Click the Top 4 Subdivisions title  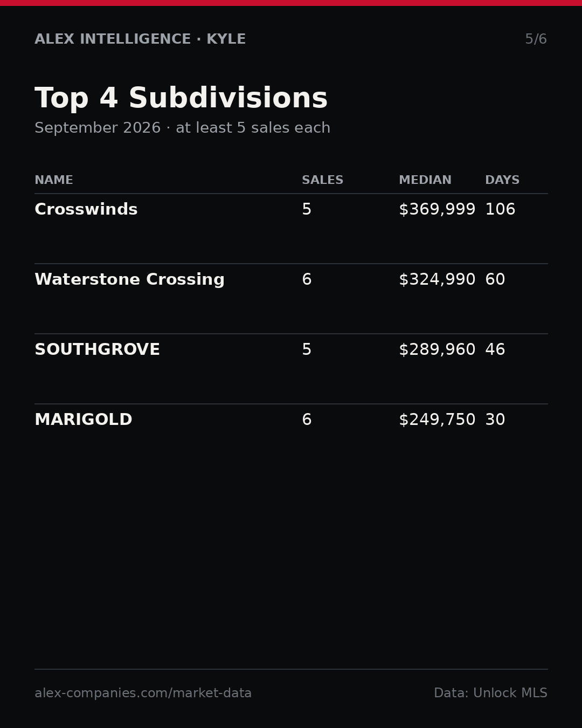pos(181,99)
